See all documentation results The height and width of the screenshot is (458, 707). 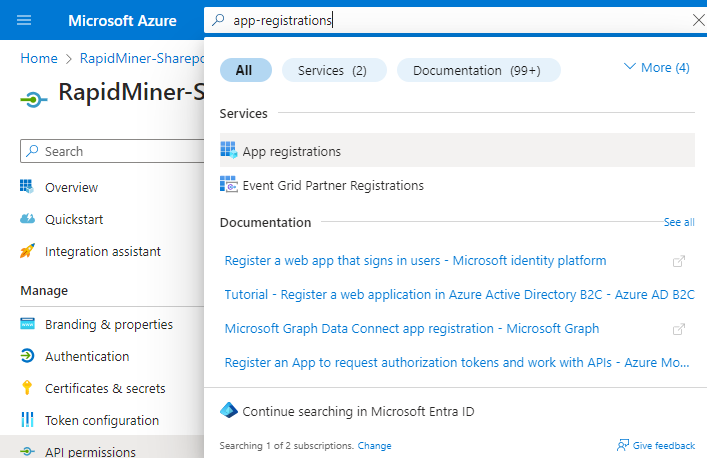coord(678,222)
